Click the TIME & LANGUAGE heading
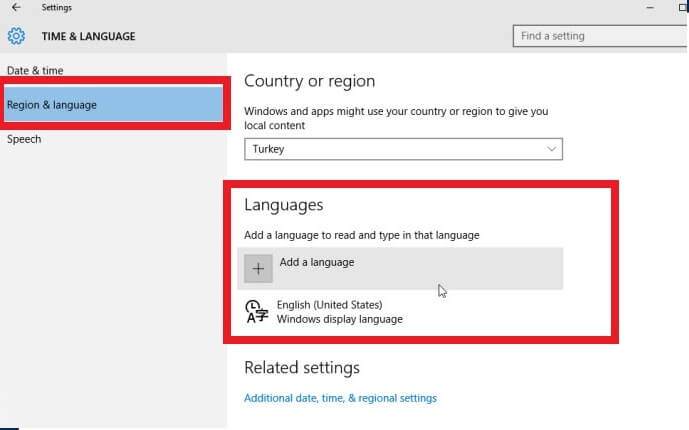 coord(88,36)
